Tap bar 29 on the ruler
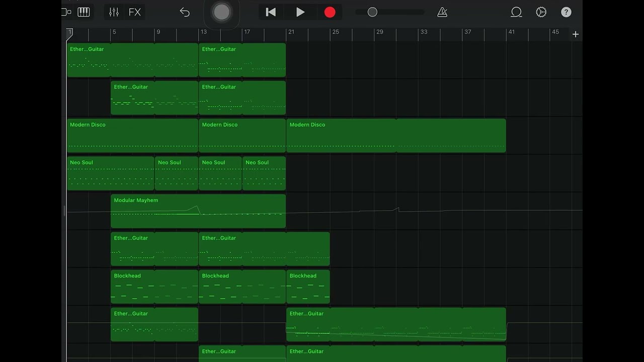644x362 pixels. coord(379,32)
